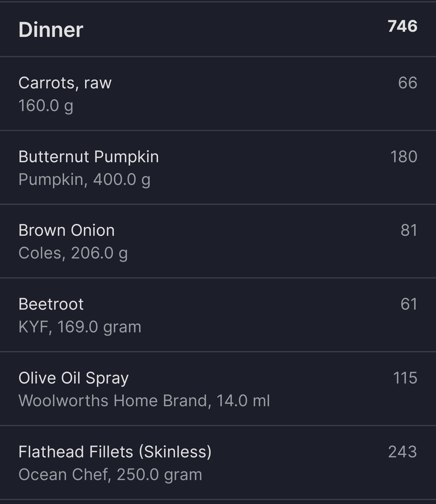Viewport: 436px width, 504px height.
Task: Select the 243 calorie value for flathead
Action: 402,451
